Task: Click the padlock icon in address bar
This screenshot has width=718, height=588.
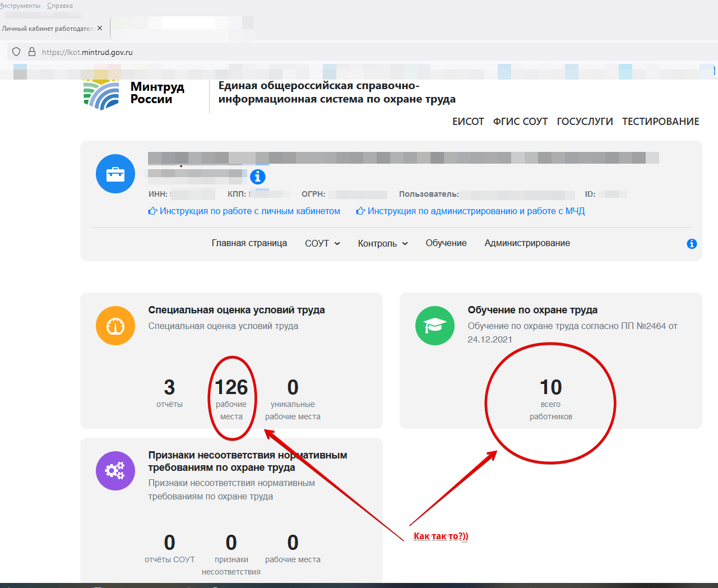Action: pyautogui.click(x=32, y=52)
